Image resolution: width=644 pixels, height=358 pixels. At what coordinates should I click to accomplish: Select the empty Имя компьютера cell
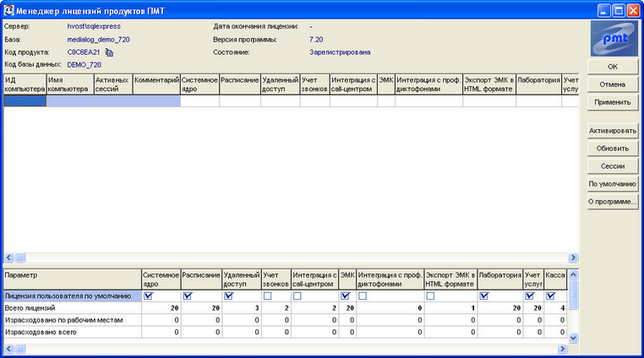(x=70, y=101)
